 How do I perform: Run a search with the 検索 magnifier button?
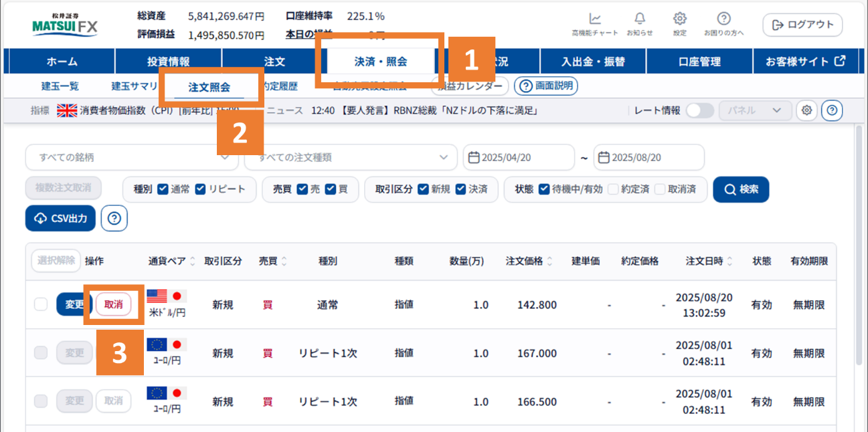pos(741,189)
